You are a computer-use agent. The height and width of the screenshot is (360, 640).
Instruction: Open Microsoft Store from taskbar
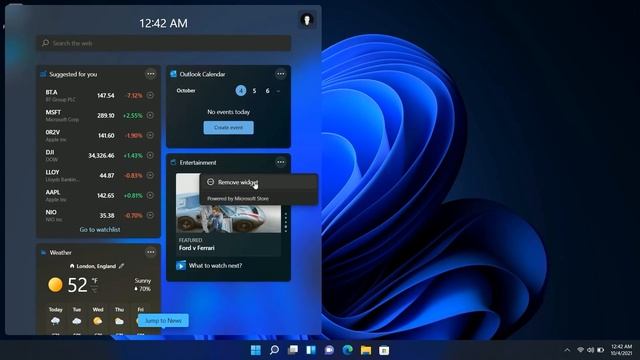384,350
